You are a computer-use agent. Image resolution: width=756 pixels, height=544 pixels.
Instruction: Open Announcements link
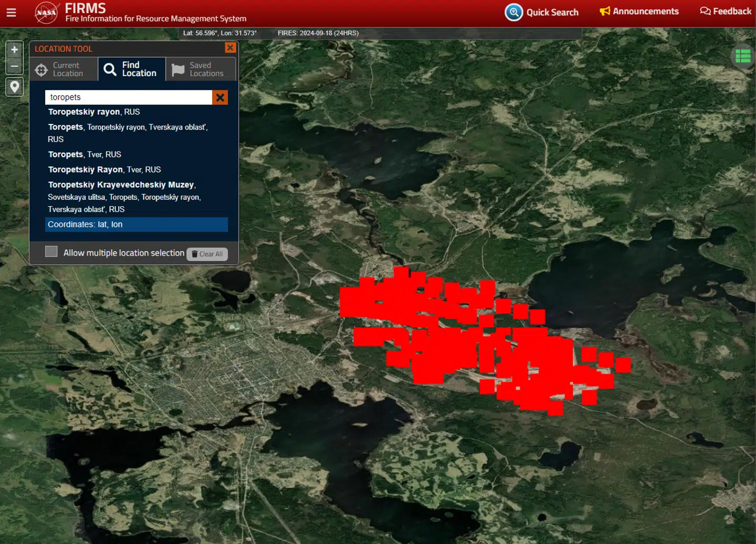click(x=639, y=12)
